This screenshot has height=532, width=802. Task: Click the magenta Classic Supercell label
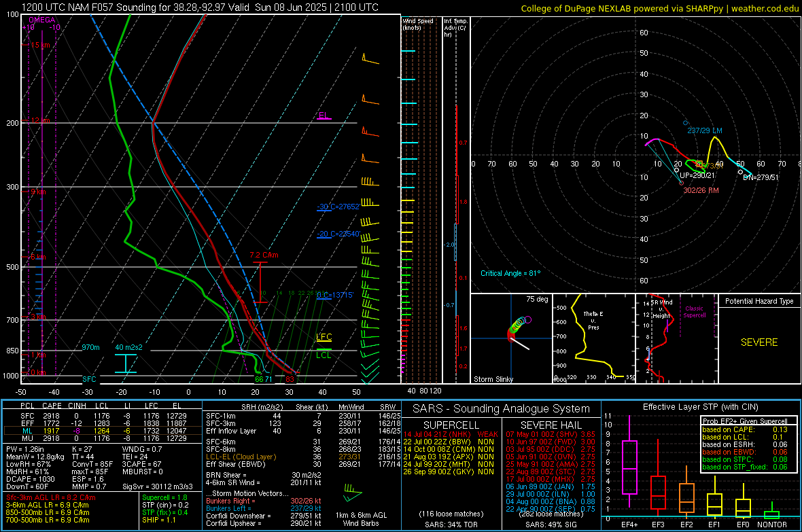coord(695,312)
